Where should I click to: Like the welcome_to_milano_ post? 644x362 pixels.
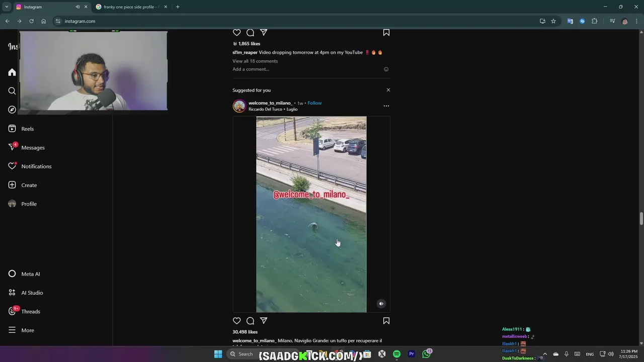(237, 321)
